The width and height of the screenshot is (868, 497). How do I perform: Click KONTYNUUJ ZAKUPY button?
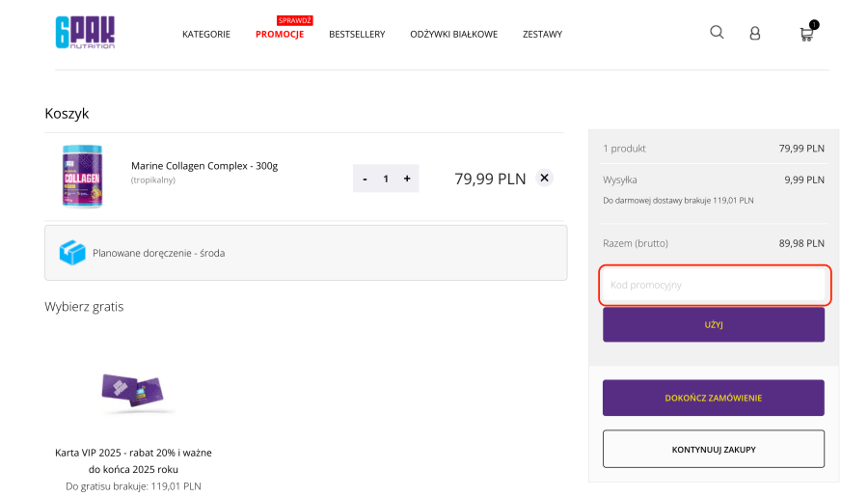coord(714,450)
